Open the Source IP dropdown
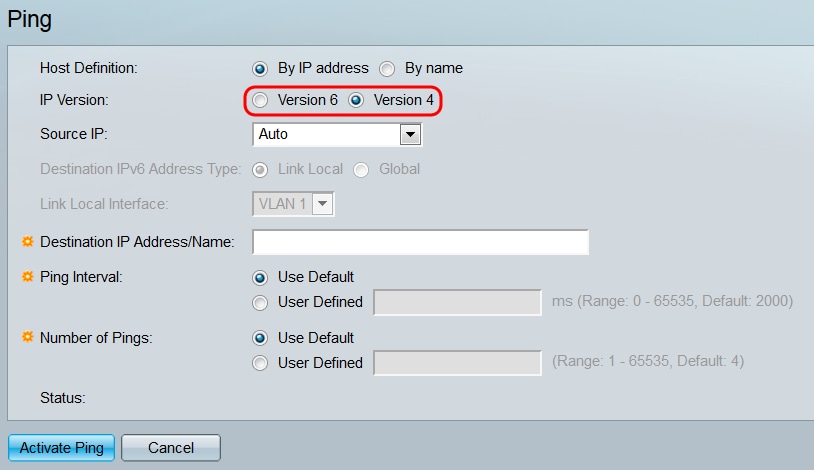Image resolution: width=814 pixels, height=470 pixels. (327, 134)
